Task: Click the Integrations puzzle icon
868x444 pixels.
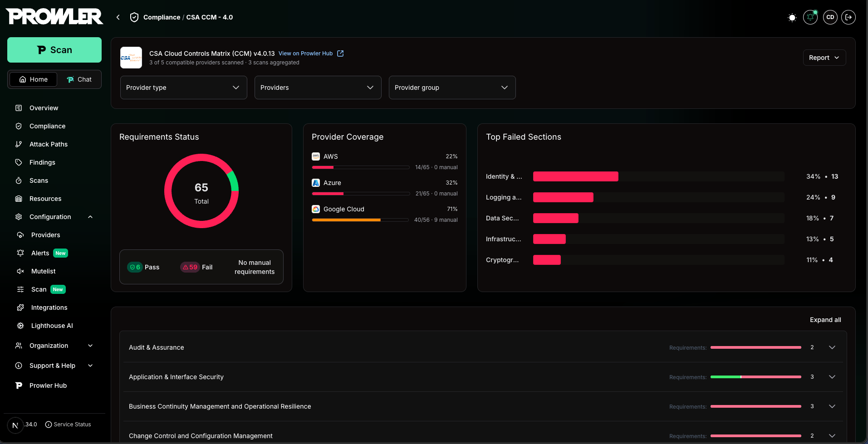Action: click(20, 307)
